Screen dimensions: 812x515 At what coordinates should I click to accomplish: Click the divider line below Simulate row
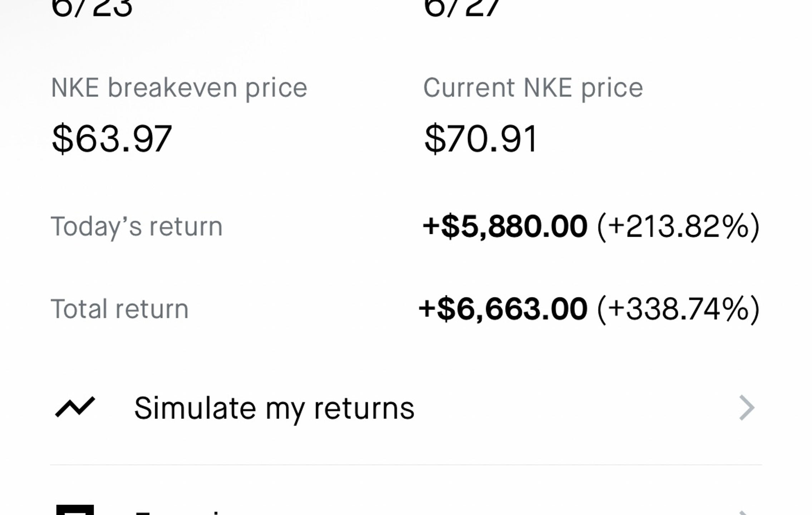[406, 465]
